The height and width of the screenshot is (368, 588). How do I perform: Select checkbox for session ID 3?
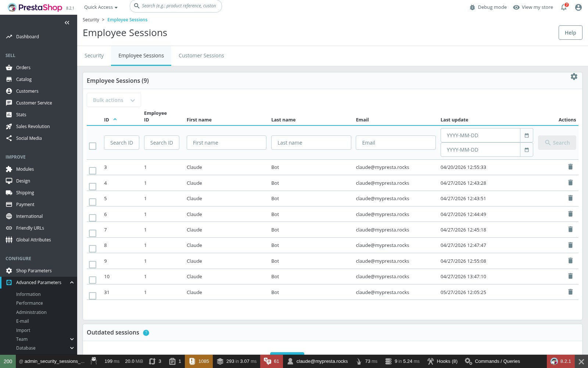[93, 171]
